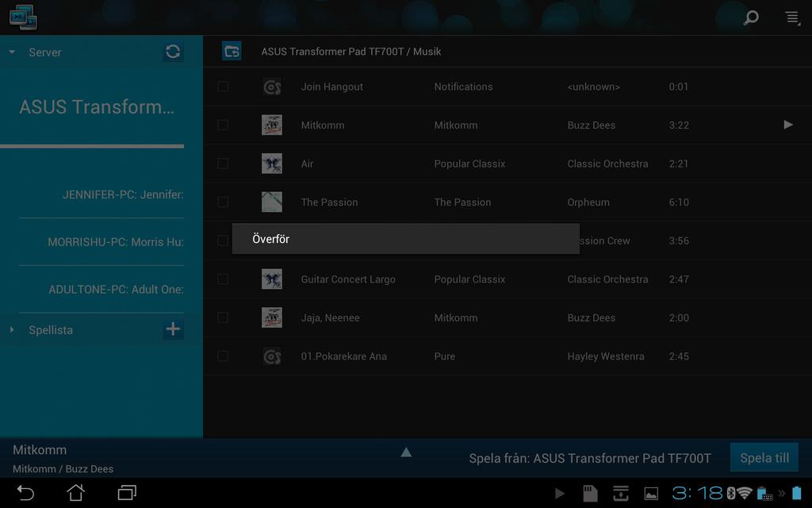
Task: Refresh the Server list
Action: pos(173,52)
